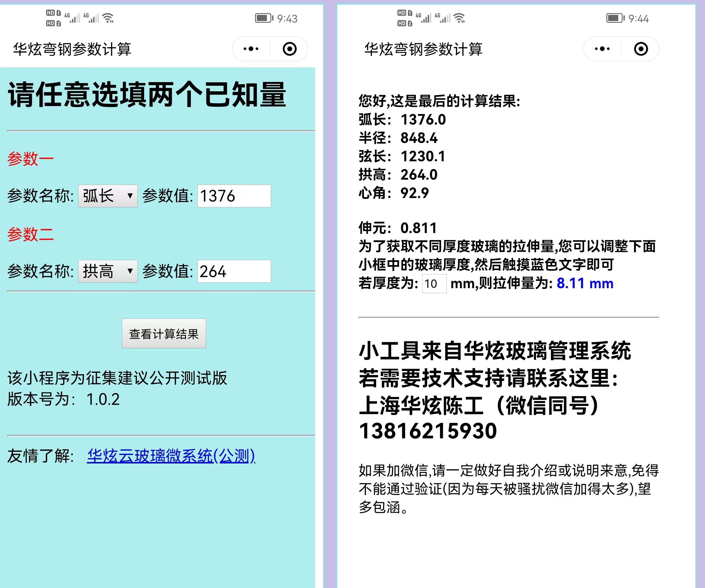Select the 弧长: 1376.0 result line
Viewport: 705px width, 588px height.
tap(402, 120)
